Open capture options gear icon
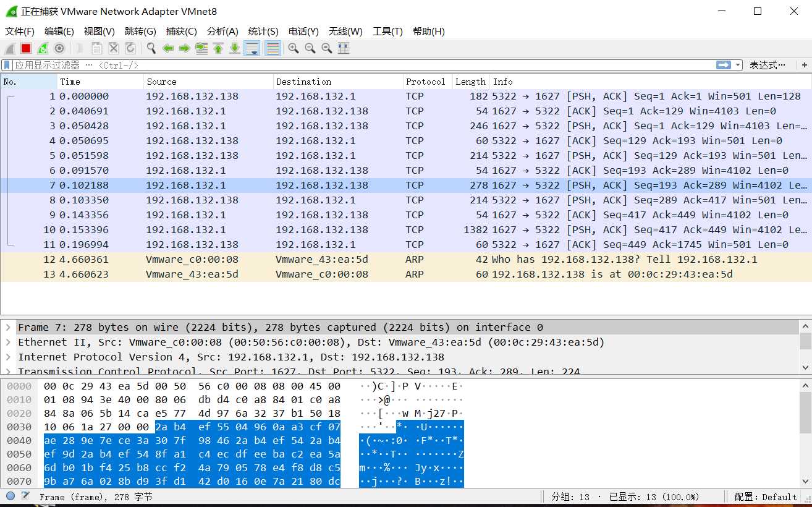The width and height of the screenshot is (812, 507). point(59,48)
